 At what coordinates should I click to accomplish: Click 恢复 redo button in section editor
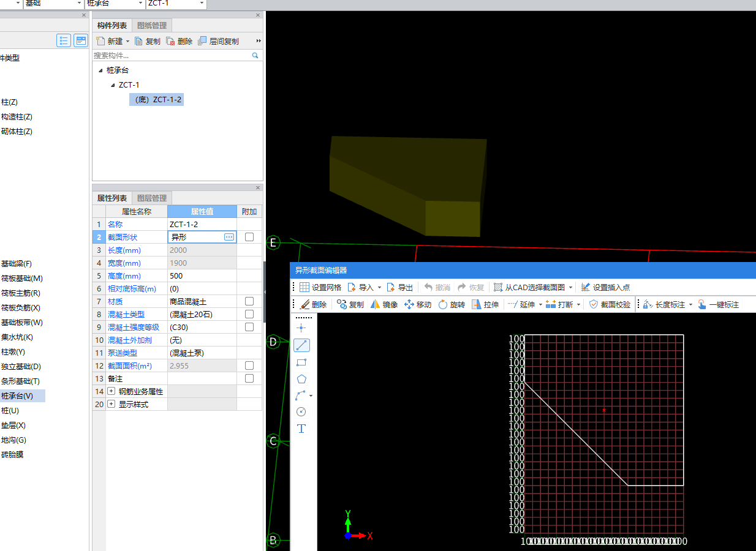[x=471, y=287]
